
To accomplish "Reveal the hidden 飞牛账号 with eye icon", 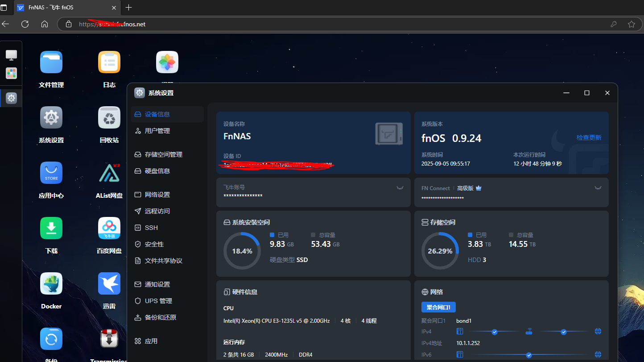I will (400, 188).
